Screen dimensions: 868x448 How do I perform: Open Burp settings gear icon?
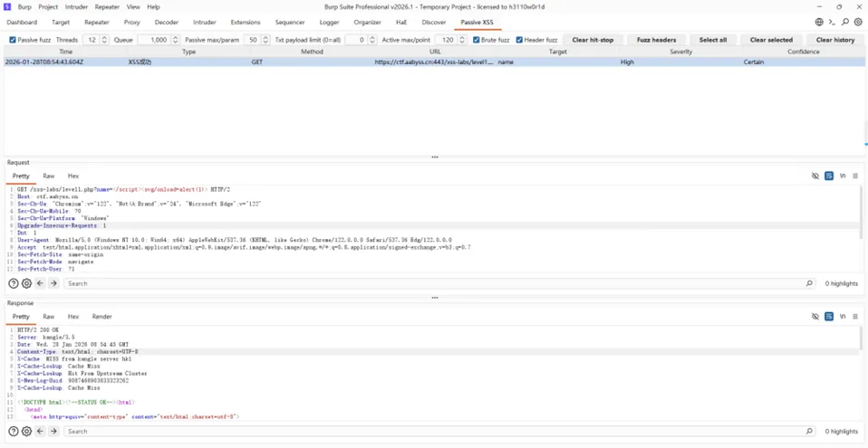coord(858,22)
